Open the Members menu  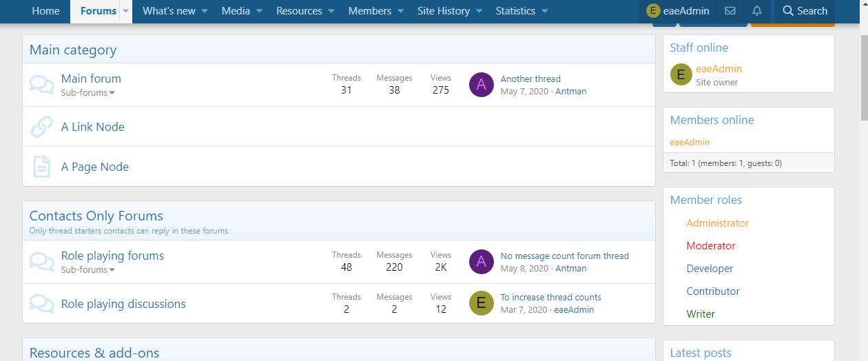(x=369, y=11)
